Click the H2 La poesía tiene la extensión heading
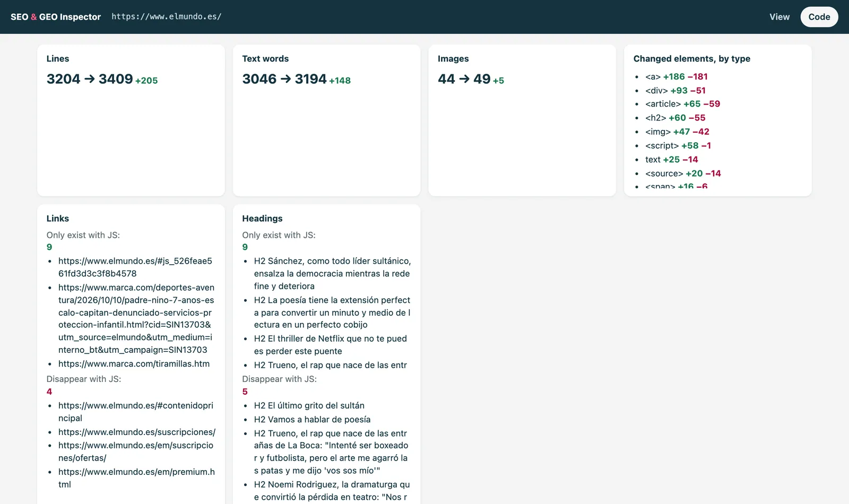 point(332,312)
